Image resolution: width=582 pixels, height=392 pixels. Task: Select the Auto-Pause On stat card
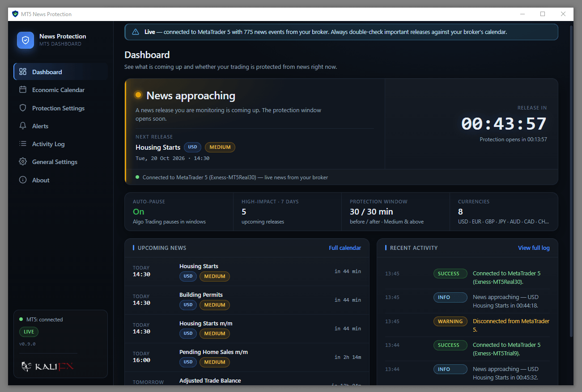[179, 211]
